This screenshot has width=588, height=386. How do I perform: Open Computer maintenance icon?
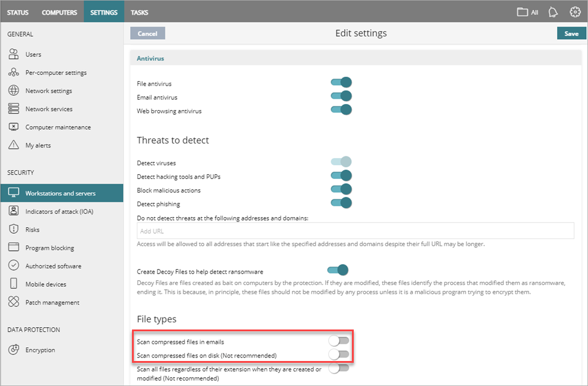(14, 127)
